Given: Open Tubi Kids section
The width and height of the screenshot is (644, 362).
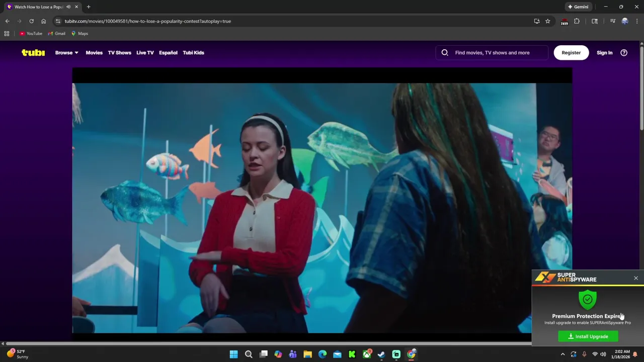Looking at the screenshot, I should pyautogui.click(x=193, y=52).
